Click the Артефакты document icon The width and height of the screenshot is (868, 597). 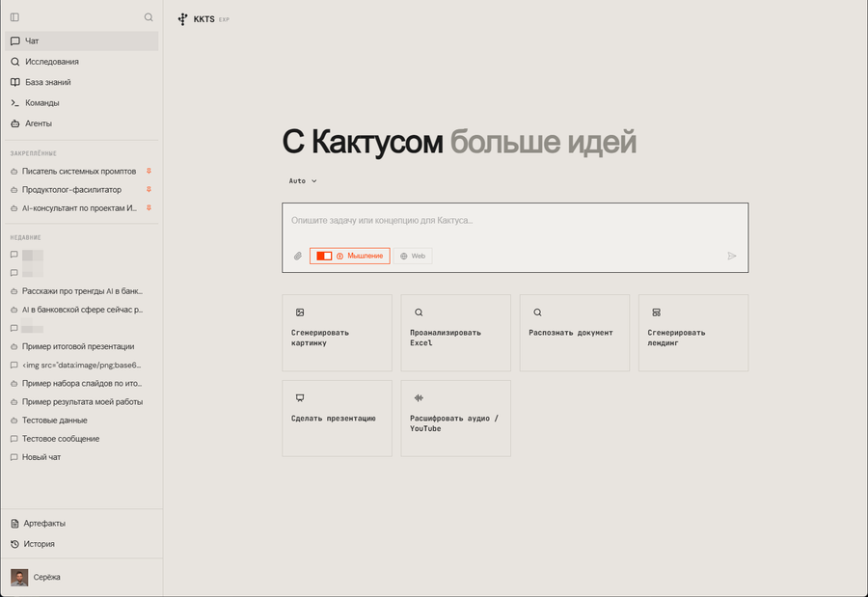tap(14, 524)
